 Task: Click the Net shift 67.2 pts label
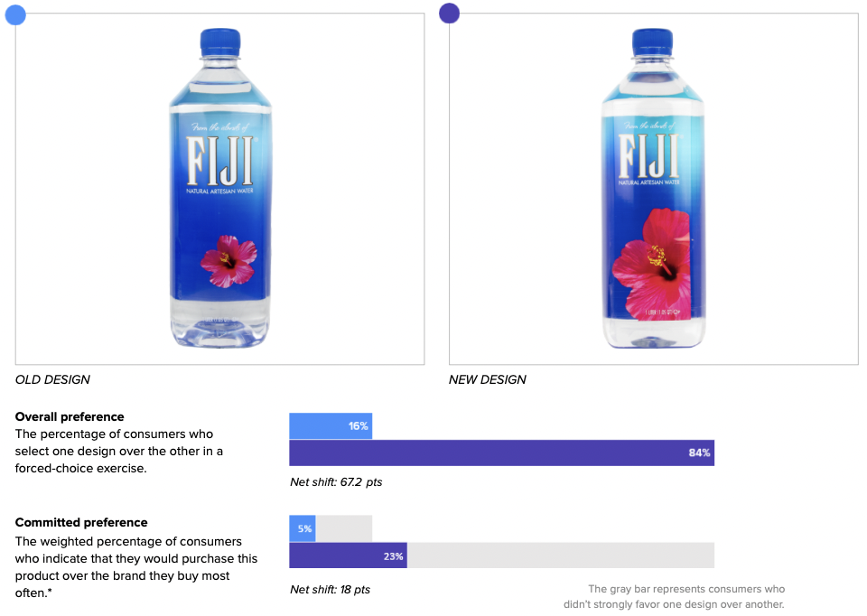coord(336,482)
